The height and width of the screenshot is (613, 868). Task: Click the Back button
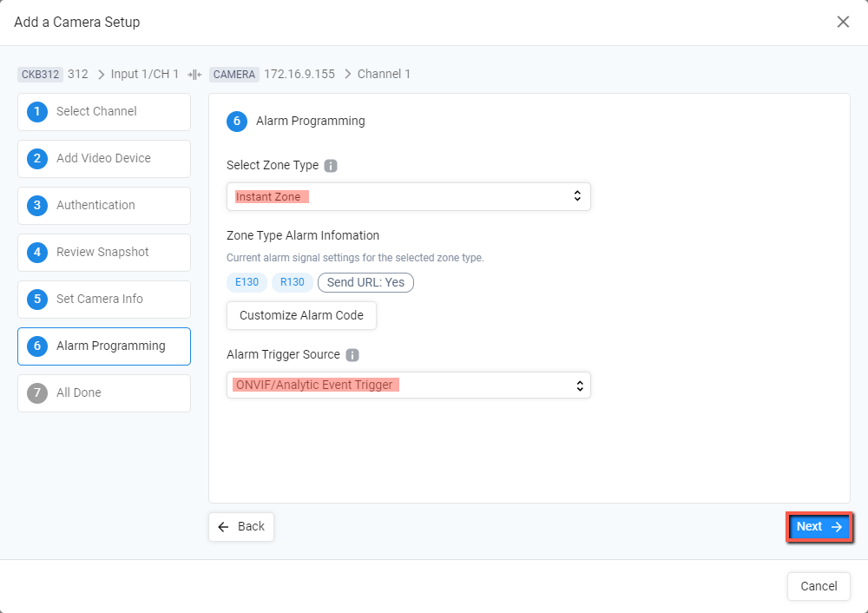241,527
